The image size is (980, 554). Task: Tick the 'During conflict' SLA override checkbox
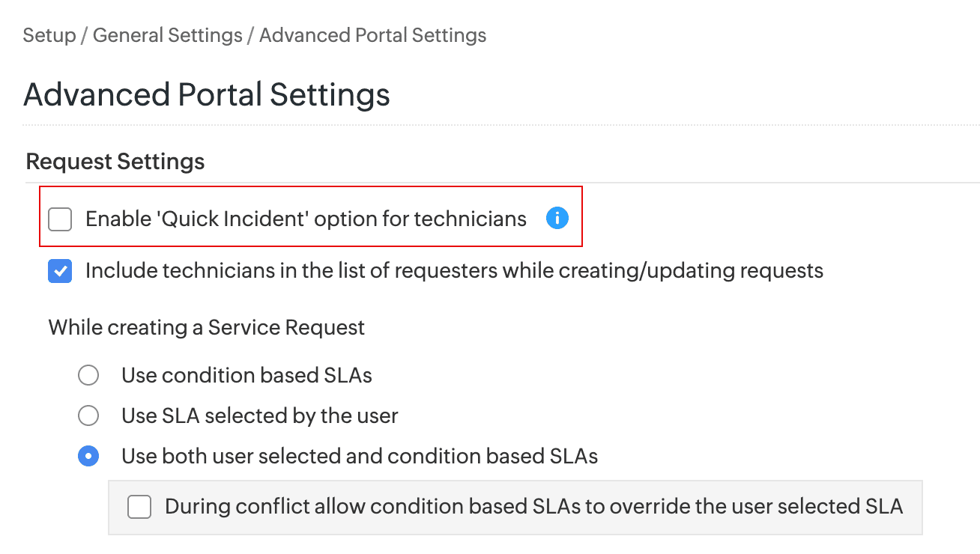coord(139,507)
